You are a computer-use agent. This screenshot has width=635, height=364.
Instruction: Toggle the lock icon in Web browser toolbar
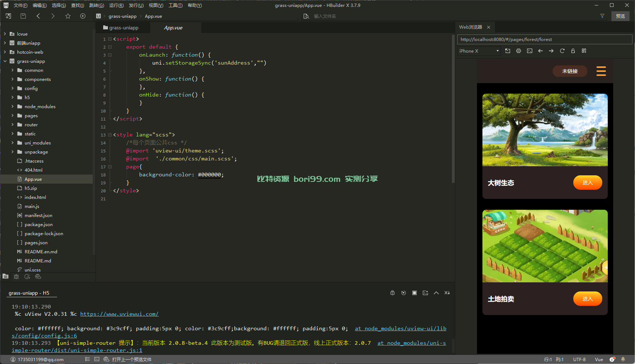pos(573,51)
